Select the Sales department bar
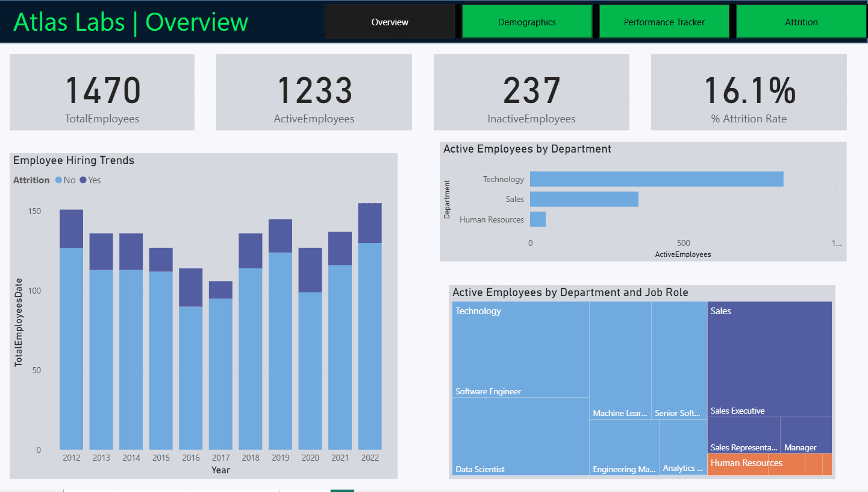This screenshot has width=868, height=492. click(584, 199)
